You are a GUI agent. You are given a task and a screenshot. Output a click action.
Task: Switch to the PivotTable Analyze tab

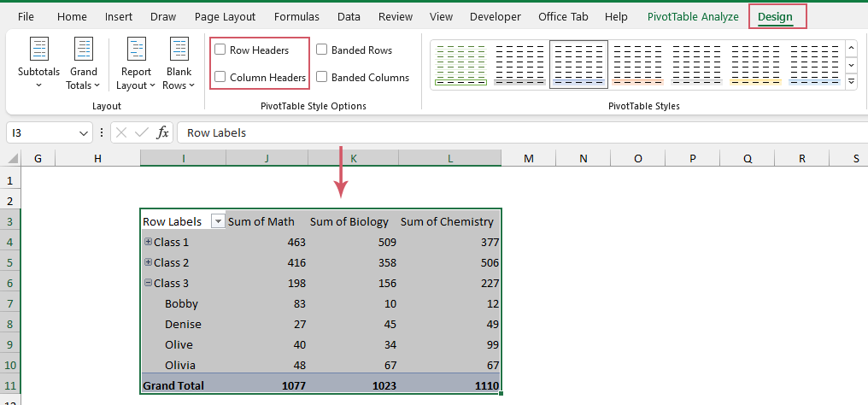[692, 16]
